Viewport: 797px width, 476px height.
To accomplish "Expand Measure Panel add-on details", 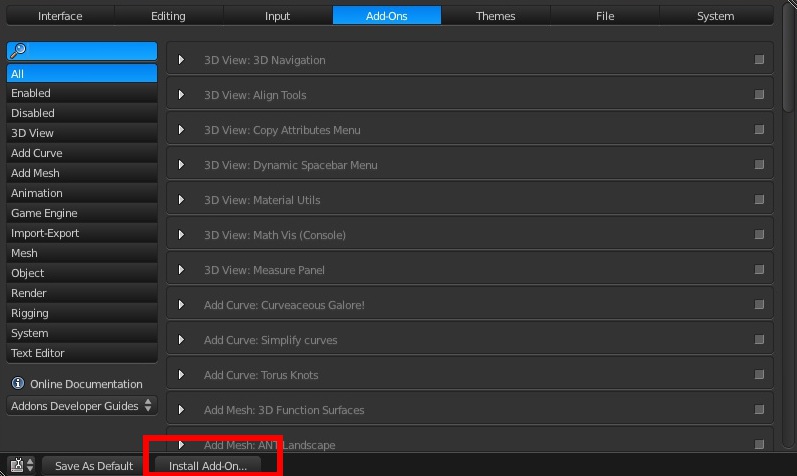I will pos(181,270).
